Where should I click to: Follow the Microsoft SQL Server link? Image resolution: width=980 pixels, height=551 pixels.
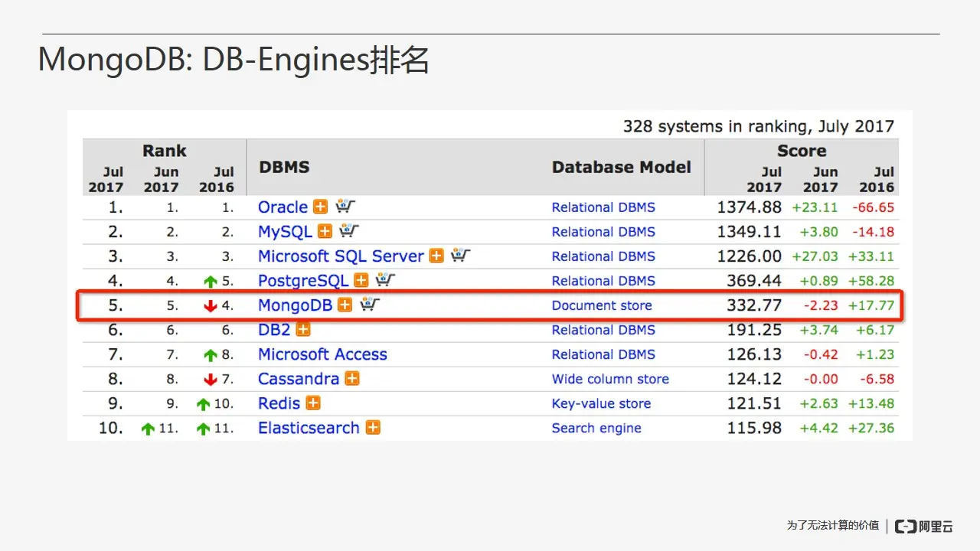(341, 256)
